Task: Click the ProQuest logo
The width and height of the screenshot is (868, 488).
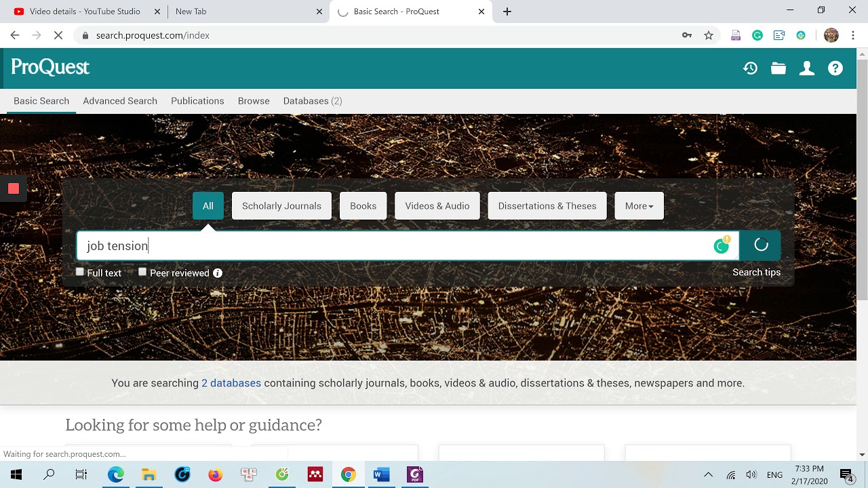Action: coord(50,67)
